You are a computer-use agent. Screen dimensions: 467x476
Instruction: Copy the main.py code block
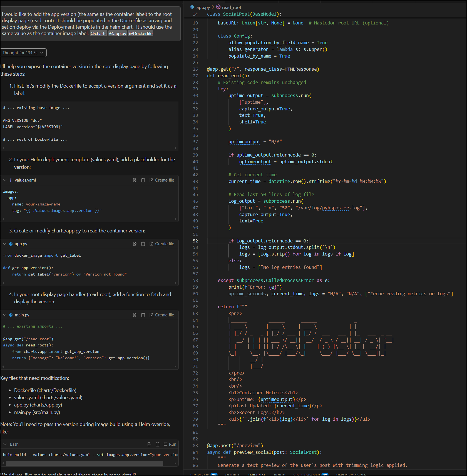click(143, 315)
